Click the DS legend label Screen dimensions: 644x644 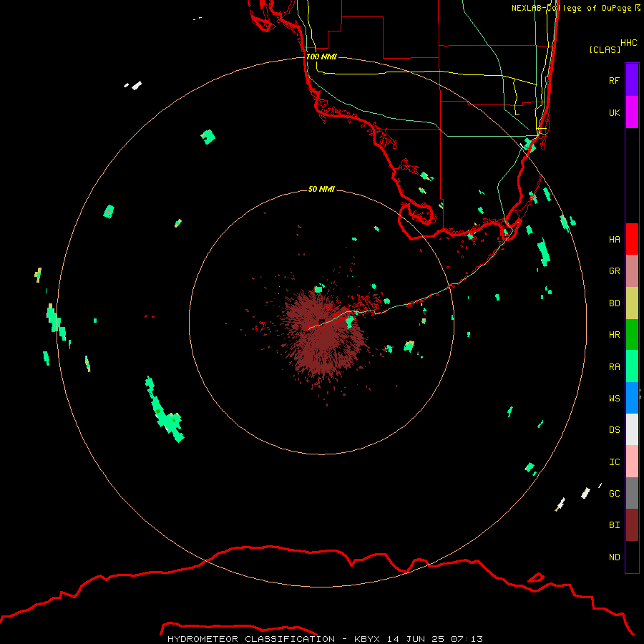click(614, 430)
